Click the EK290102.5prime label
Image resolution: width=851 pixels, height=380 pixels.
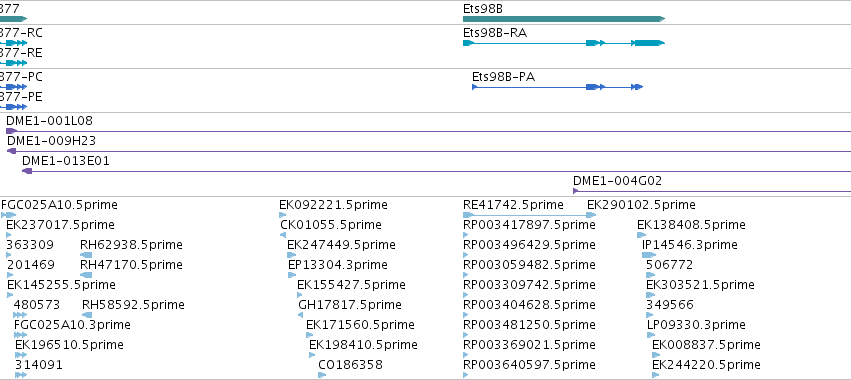[641, 205]
